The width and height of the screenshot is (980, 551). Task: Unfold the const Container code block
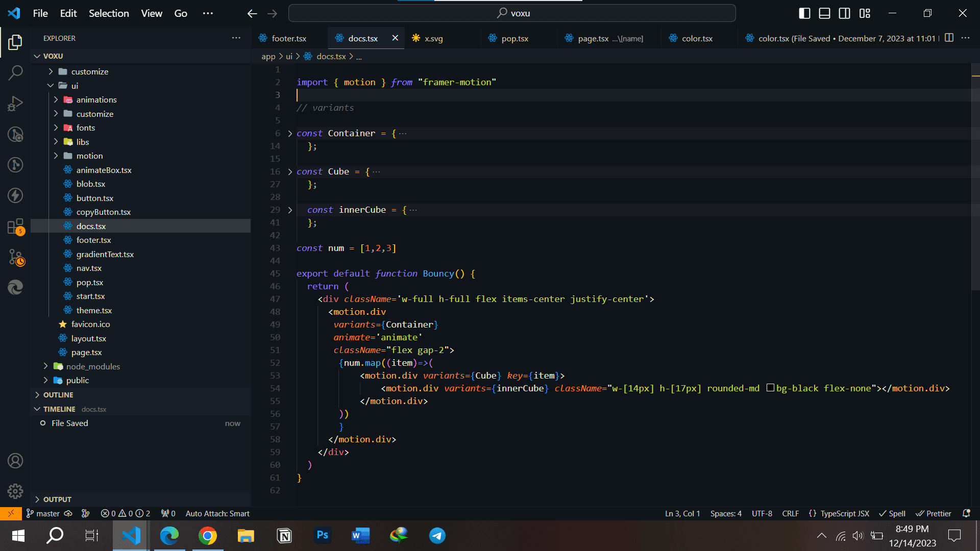tap(290, 134)
